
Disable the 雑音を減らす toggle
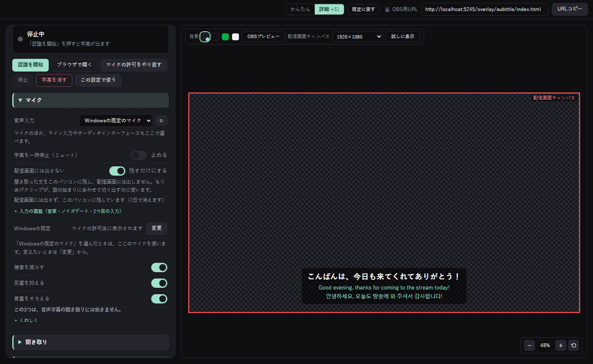coord(159,267)
